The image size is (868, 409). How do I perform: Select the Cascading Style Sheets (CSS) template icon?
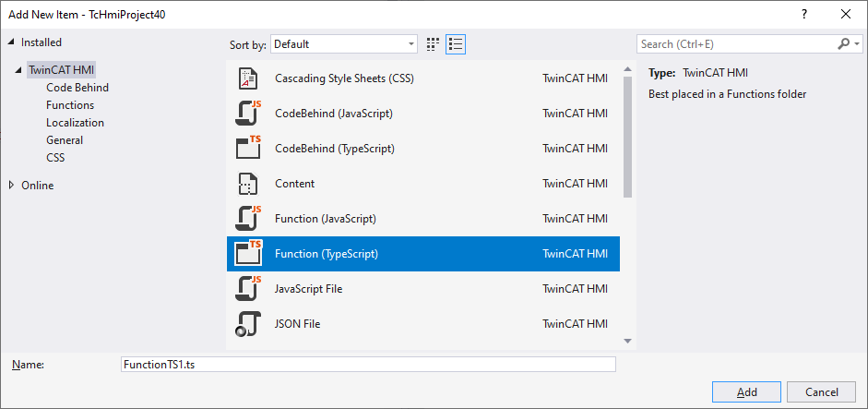point(248,78)
